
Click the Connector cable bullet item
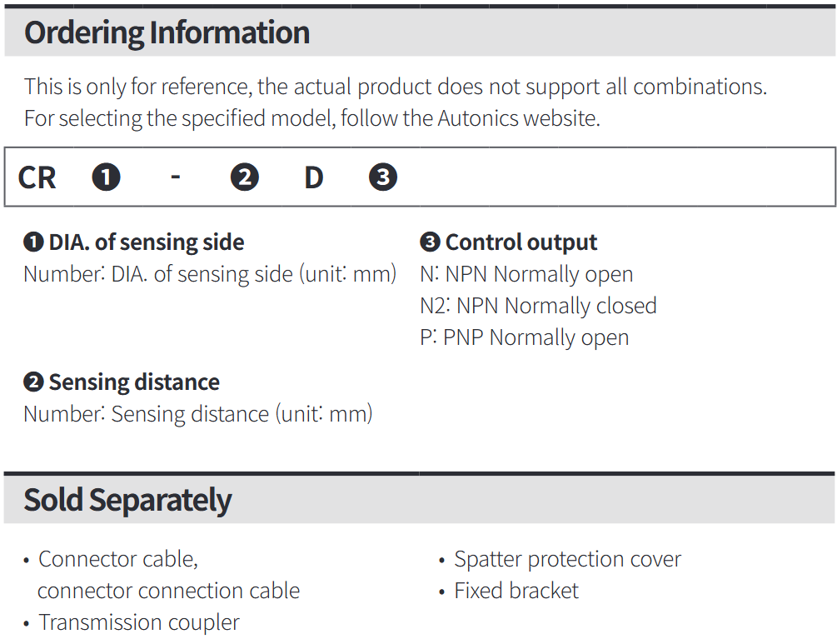coord(169,575)
